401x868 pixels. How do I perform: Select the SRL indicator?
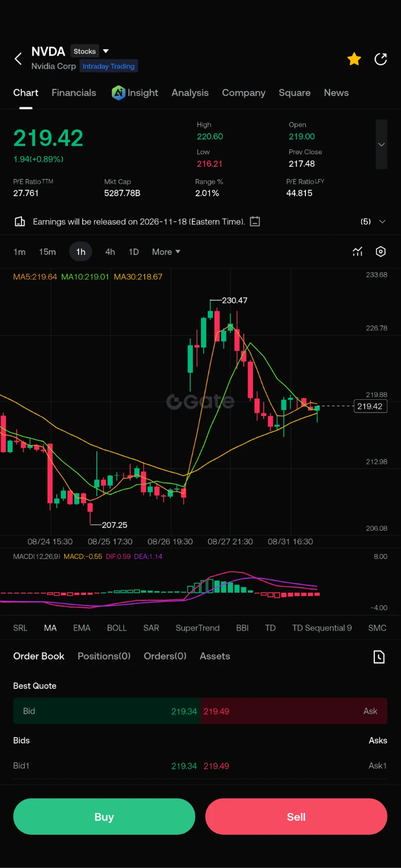(20, 628)
